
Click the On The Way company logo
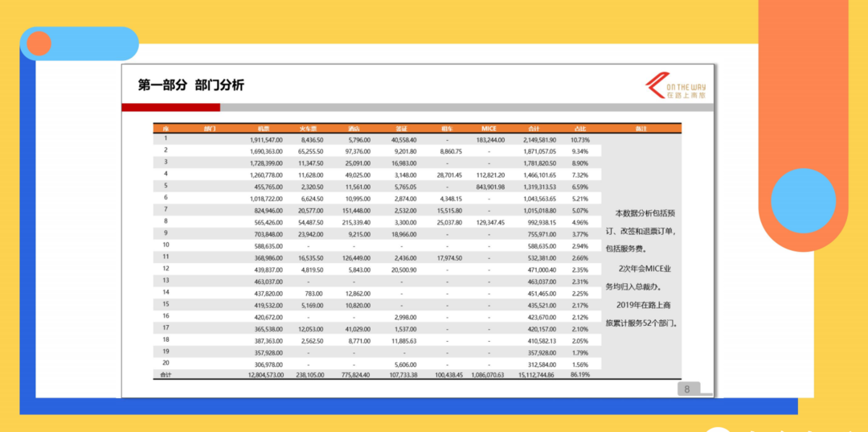(675, 86)
